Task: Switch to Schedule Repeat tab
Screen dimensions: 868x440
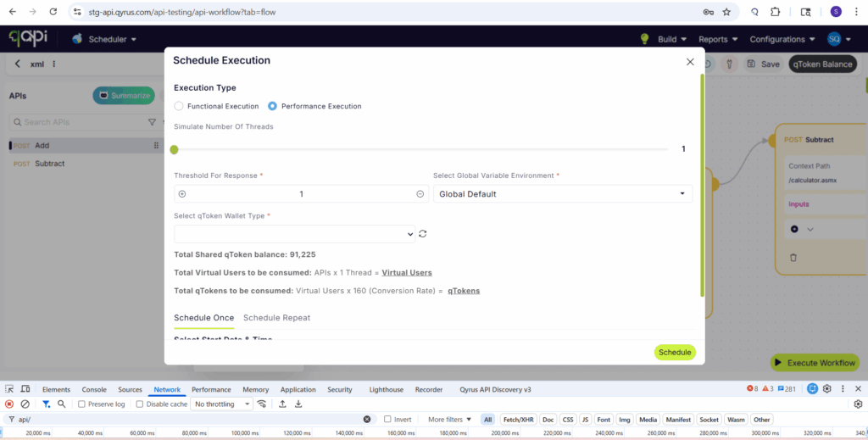Action: [277, 318]
